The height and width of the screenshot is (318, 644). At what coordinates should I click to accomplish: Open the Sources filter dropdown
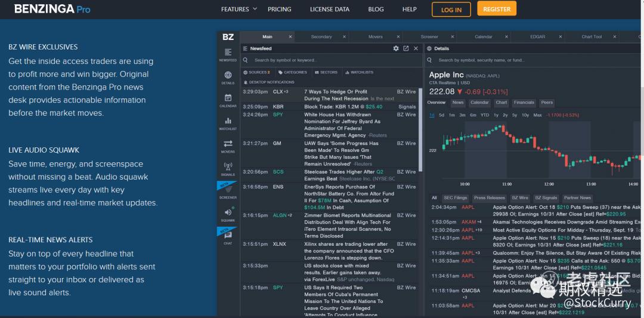(x=256, y=72)
